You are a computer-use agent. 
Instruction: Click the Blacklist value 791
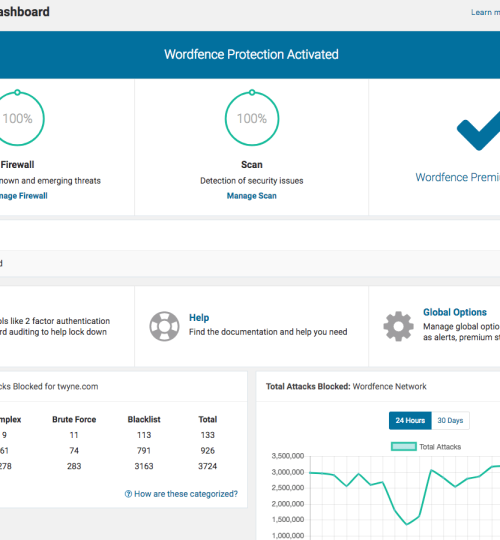144,450
